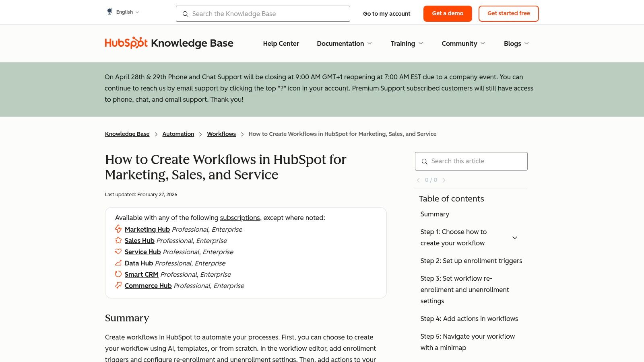644x362 pixels.
Task: Click the knowledge base search magnifier icon
Action: coord(185,14)
